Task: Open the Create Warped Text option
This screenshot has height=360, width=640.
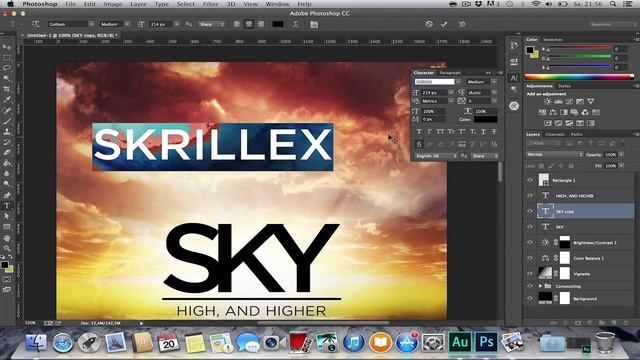Action: (295, 24)
